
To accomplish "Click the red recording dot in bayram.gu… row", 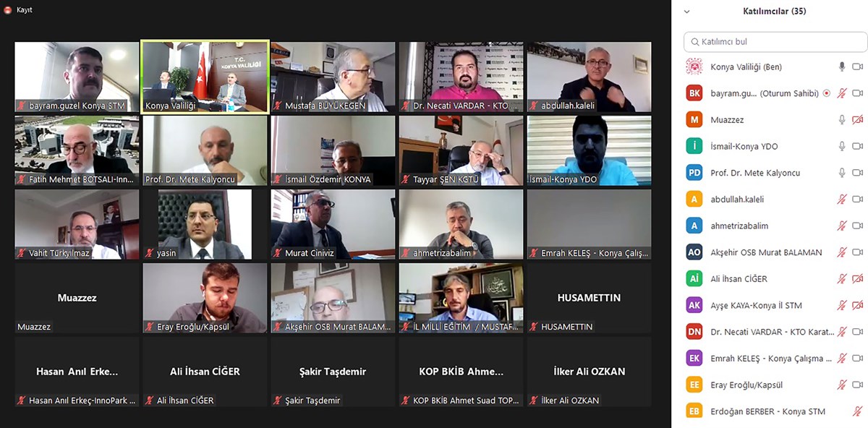I will pos(827,93).
